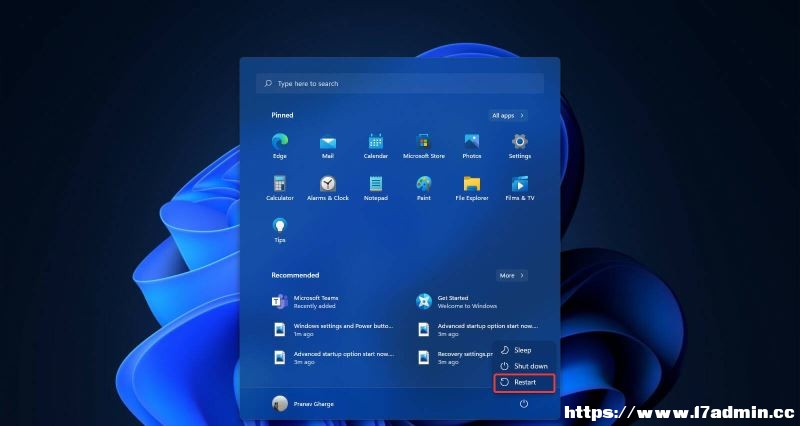Viewport: 800px width, 426px height.
Task: Open File Explorer
Action: point(471,188)
